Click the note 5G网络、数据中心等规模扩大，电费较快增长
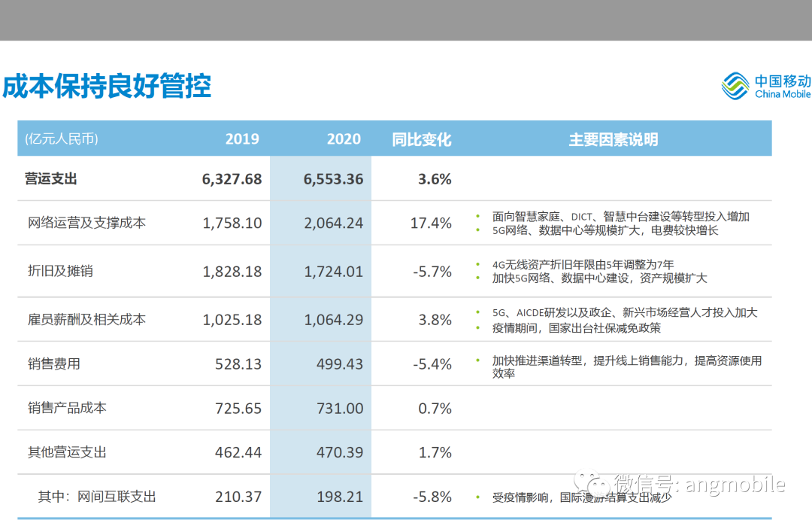 coord(605,231)
